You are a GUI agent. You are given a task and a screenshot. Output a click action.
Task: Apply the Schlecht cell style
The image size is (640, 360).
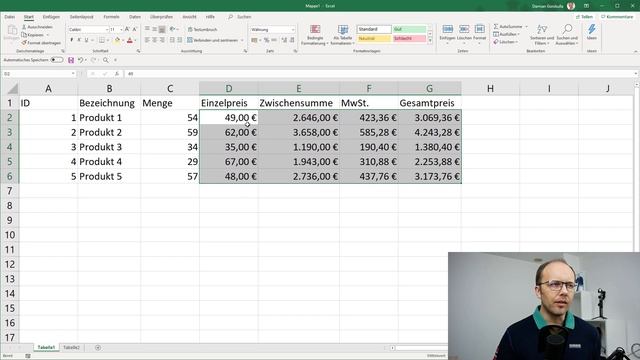click(x=409, y=38)
